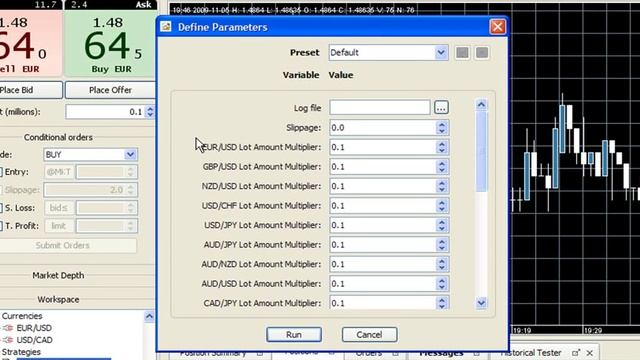Click the amount (millions) 0.1 field

point(105,112)
